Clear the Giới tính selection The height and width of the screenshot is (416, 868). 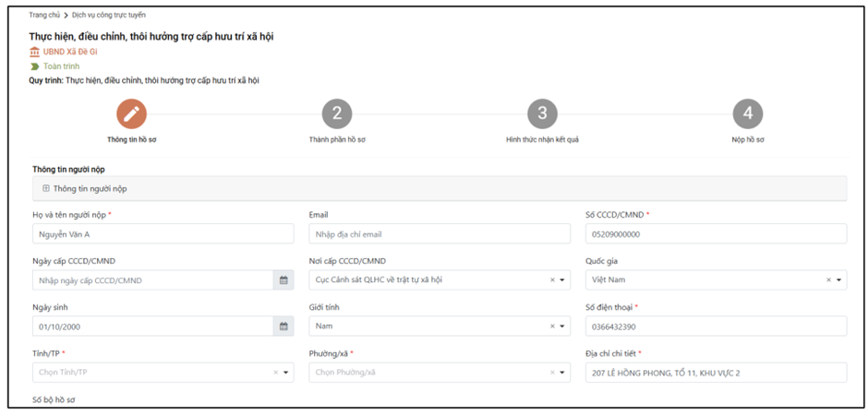pos(552,327)
